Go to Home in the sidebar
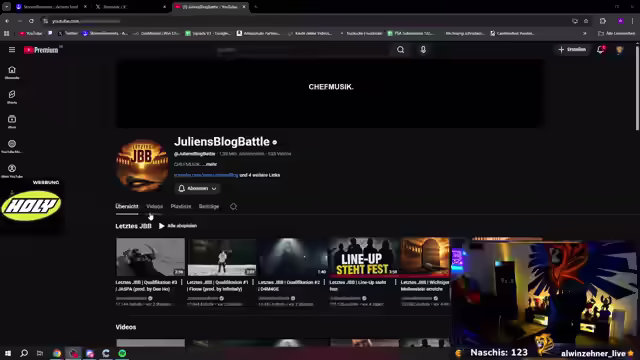 [x=12, y=72]
